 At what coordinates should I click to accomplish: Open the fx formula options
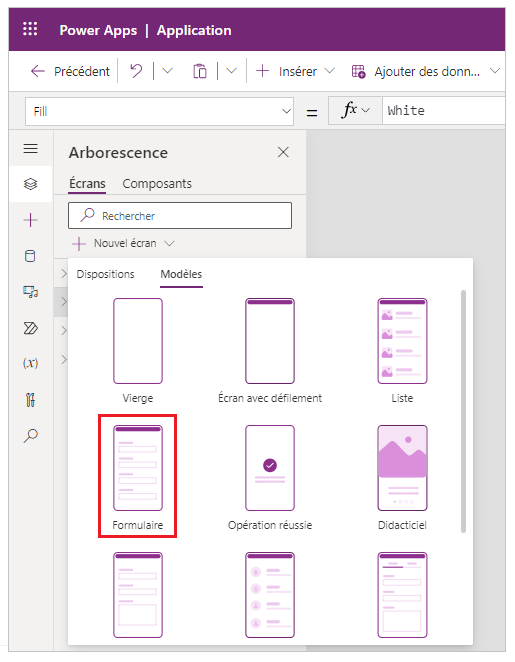coord(355,111)
